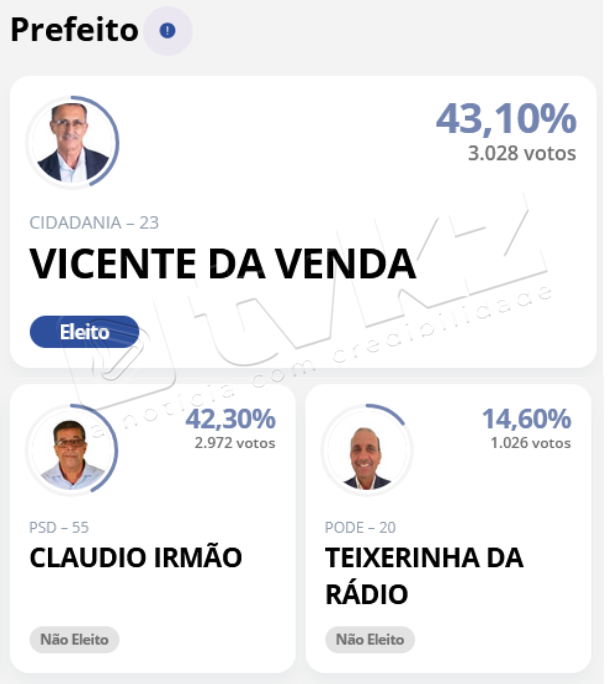
Task: Click the 42,30% vote percentage
Action: [230, 419]
